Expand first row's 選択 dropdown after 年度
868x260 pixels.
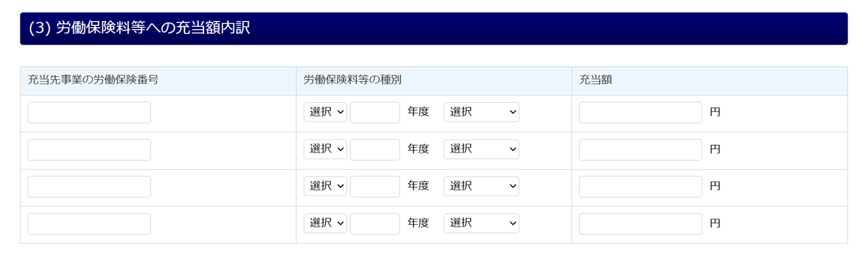(481, 112)
